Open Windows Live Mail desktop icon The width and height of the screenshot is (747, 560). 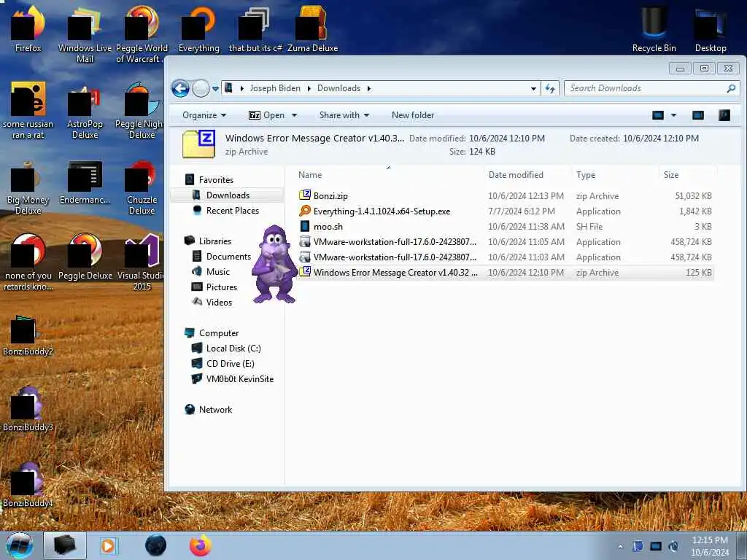coord(85,36)
